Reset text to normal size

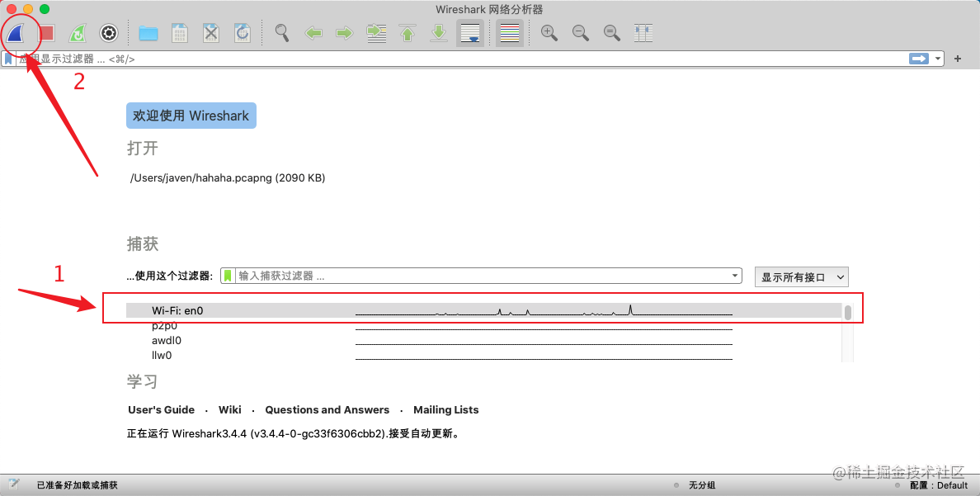coord(612,32)
